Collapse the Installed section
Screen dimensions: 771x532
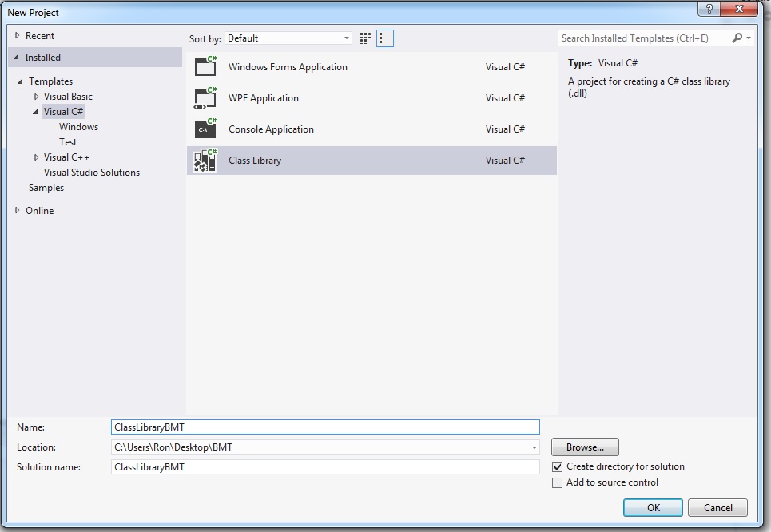[x=16, y=57]
